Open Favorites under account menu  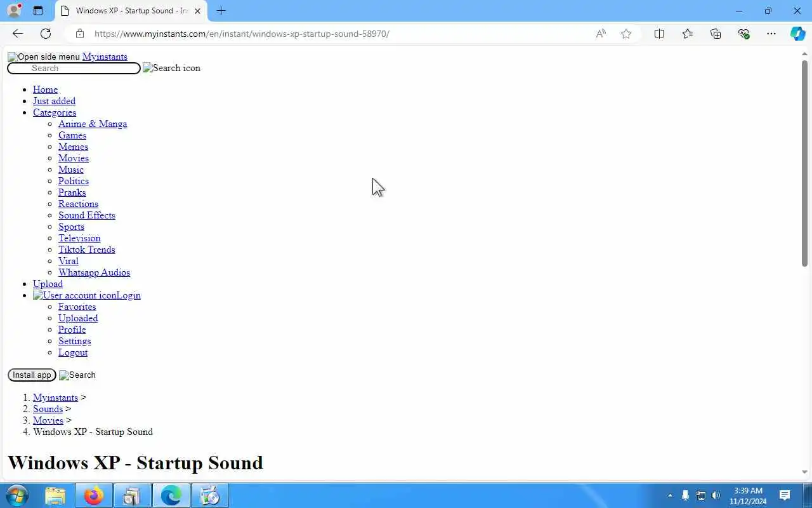click(77, 307)
